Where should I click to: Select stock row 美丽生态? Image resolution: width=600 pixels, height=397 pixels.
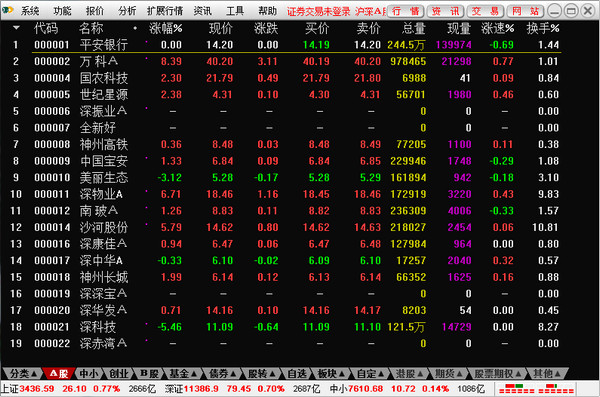[x=285, y=178]
